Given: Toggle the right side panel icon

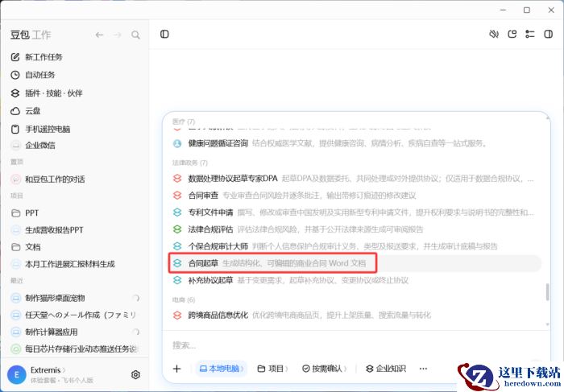Looking at the screenshot, I should [548, 34].
